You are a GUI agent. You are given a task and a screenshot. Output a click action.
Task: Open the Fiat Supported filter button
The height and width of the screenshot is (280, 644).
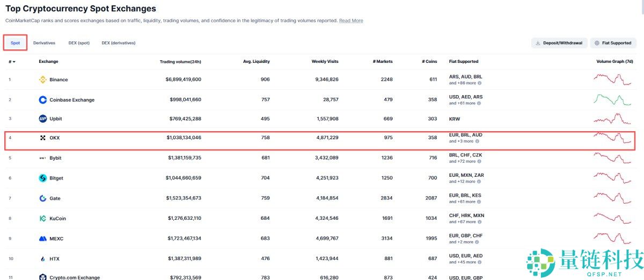[613, 43]
